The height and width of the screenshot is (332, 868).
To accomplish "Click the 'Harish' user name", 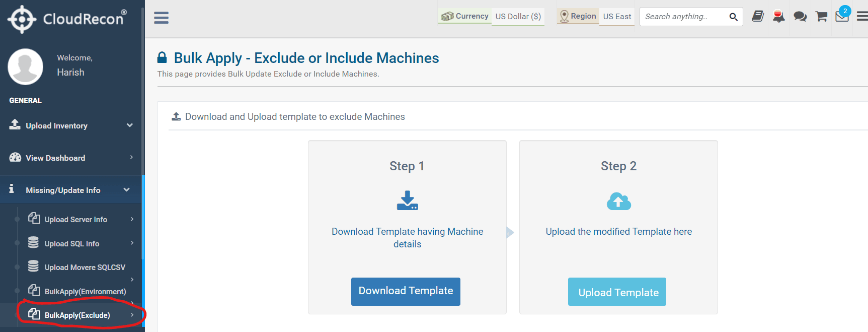I will pos(70,73).
